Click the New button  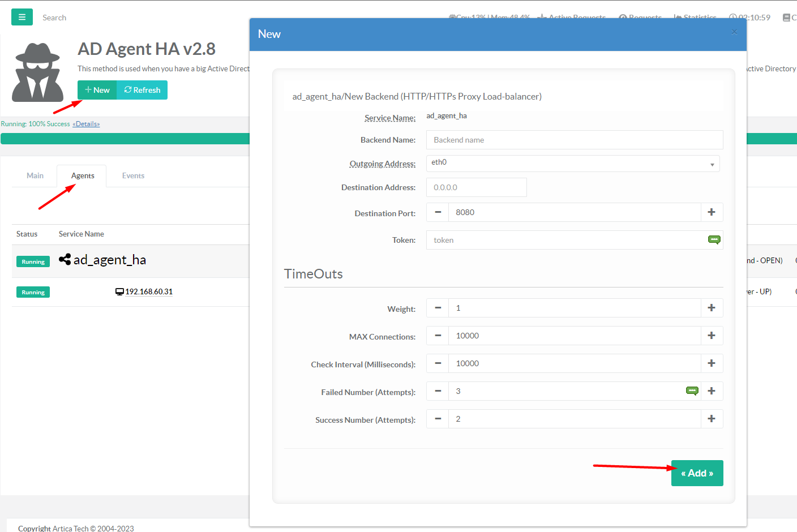(x=97, y=90)
